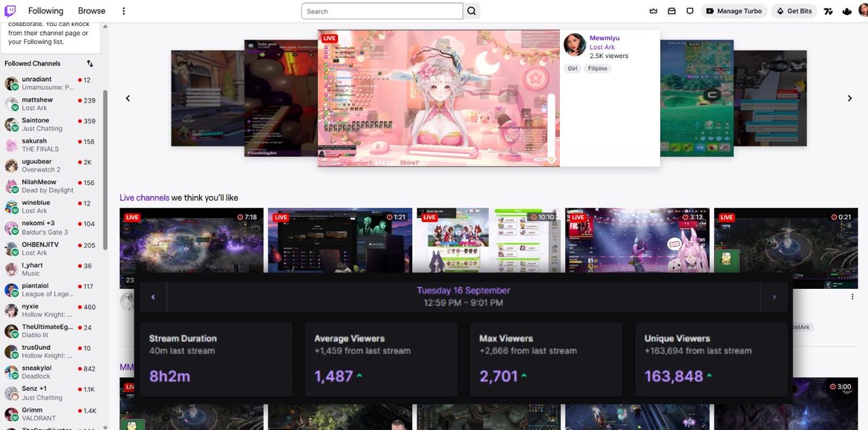Select the Max Viewers stat card
Viewport: 868px width, 430px height.
(x=546, y=360)
